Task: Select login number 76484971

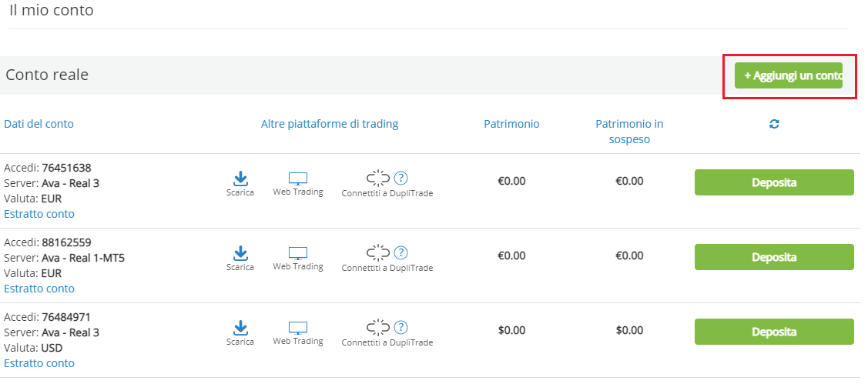Action: (x=66, y=317)
